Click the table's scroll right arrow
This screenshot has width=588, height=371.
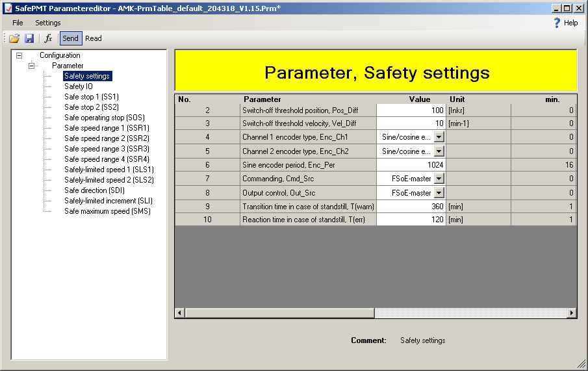click(x=572, y=313)
